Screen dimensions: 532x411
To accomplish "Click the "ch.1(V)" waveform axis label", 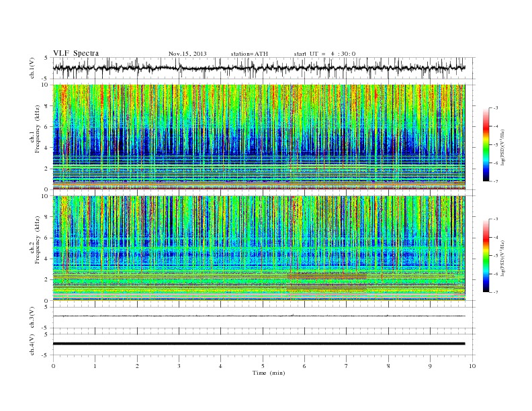I will 32,68.
